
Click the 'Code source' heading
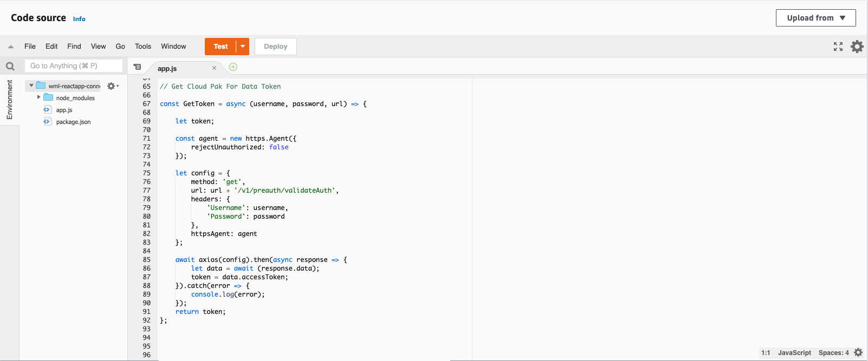[x=38, y=18]
